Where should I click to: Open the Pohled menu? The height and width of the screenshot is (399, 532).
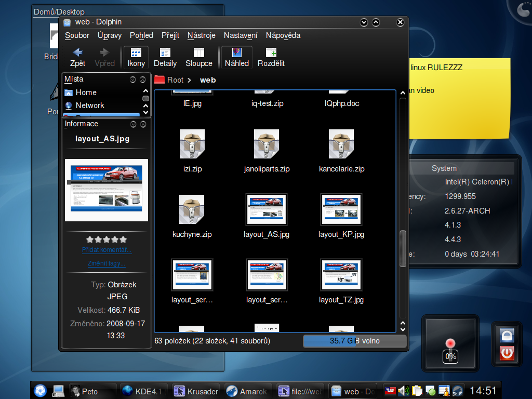point(141,35)
